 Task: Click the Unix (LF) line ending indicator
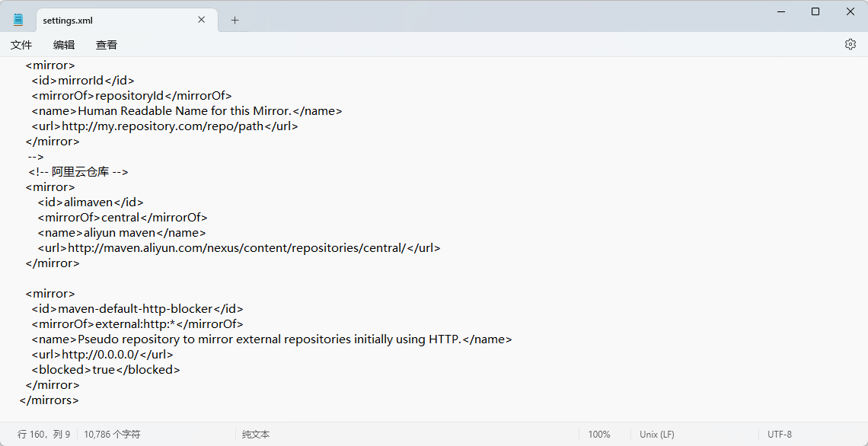(x=656, y=435)
